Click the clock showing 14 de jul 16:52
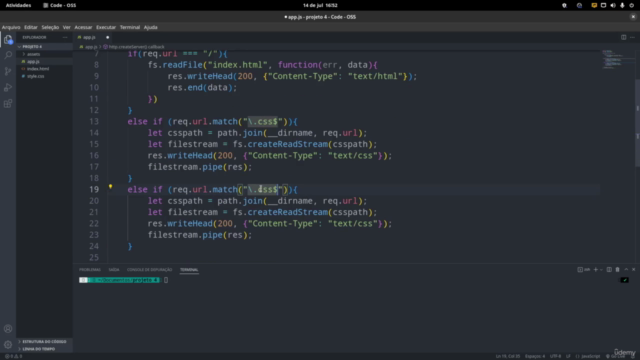The height and width of the screenshot is (360, 640). click(320, 5)
